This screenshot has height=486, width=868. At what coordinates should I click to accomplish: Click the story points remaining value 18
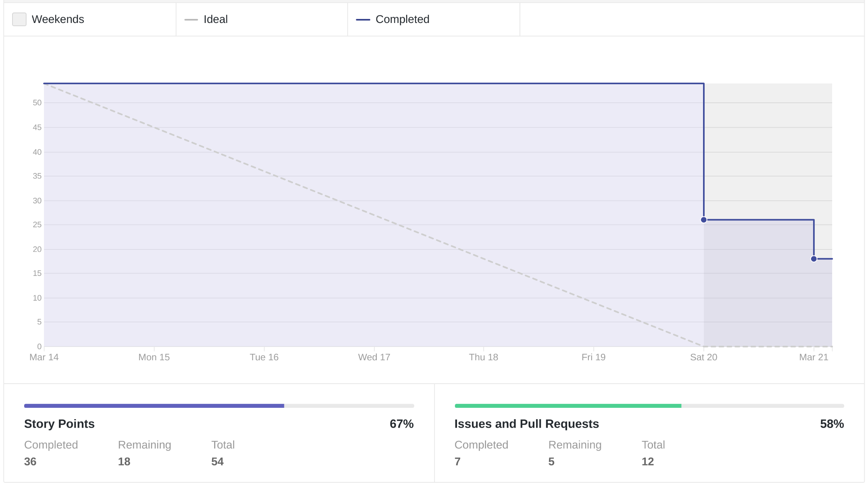point(124,462)
